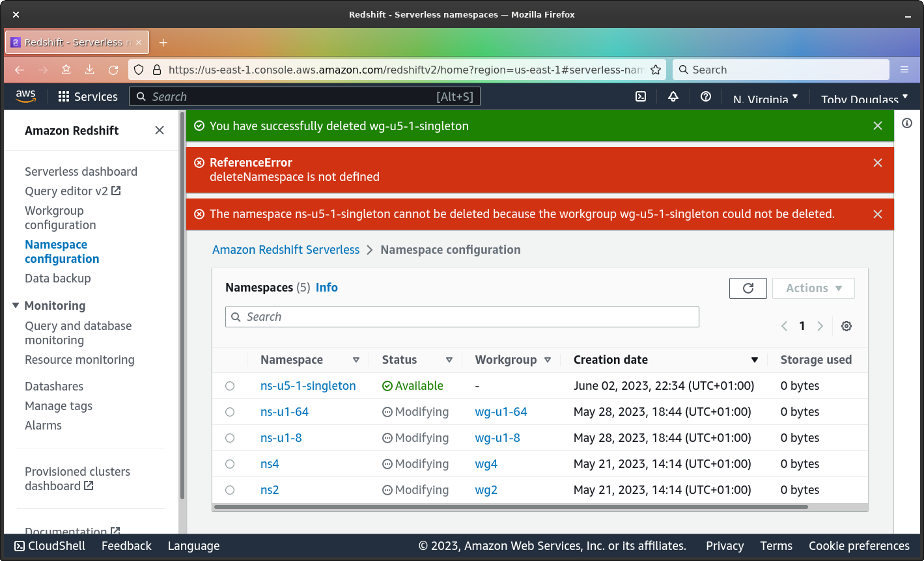Click the AWS console search box
Screen dimensions: 924x561
(305, 96)
